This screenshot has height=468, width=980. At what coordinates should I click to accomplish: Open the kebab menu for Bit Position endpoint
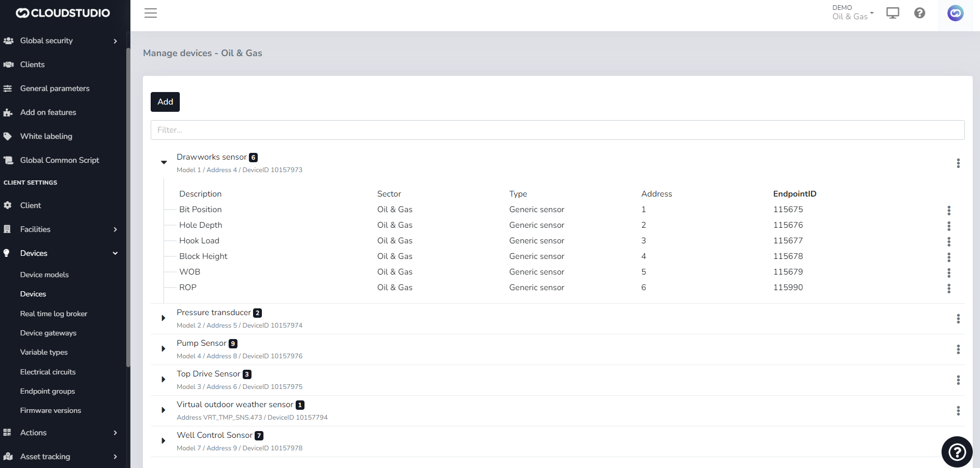(x=949, y=210)
